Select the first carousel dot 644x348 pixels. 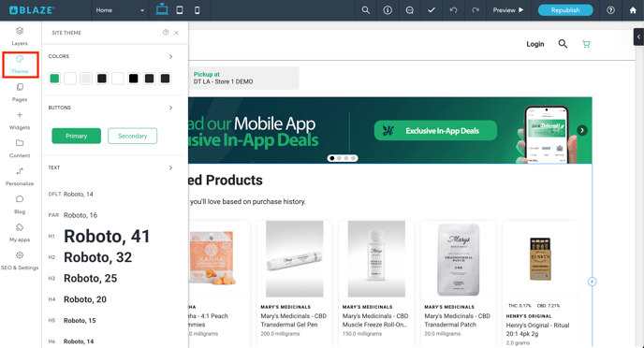tap(332, 158)
